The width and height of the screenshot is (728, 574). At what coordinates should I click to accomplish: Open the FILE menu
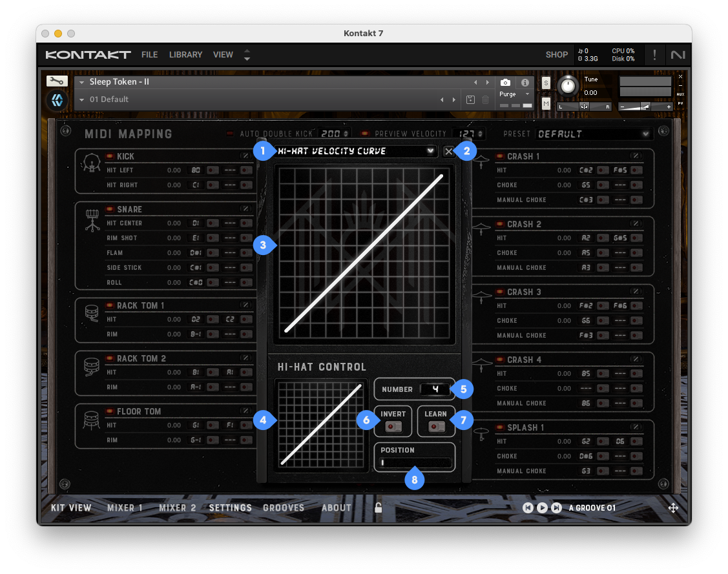pos(149,55)
